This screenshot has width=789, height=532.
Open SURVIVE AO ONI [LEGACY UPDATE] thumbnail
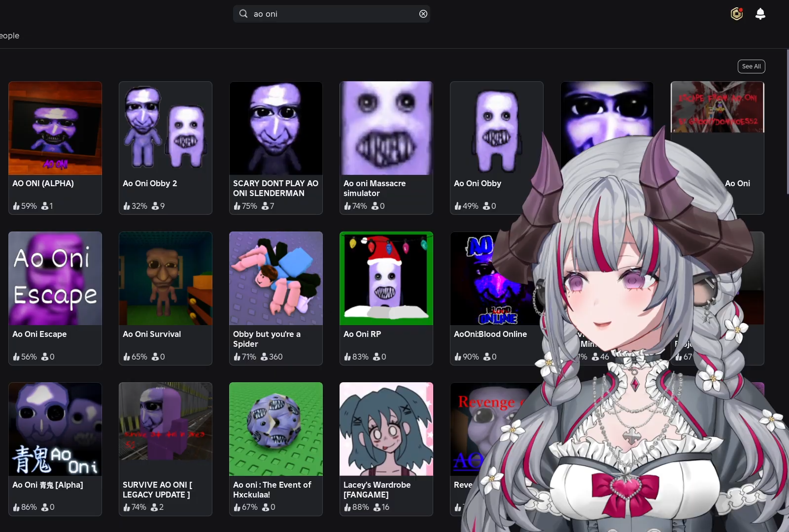(x=166, y=429)
